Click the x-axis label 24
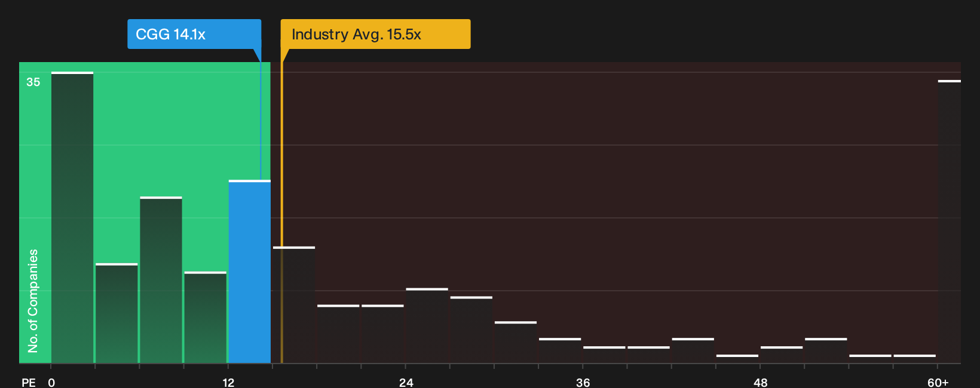980x388 pixels. point(406,382)
